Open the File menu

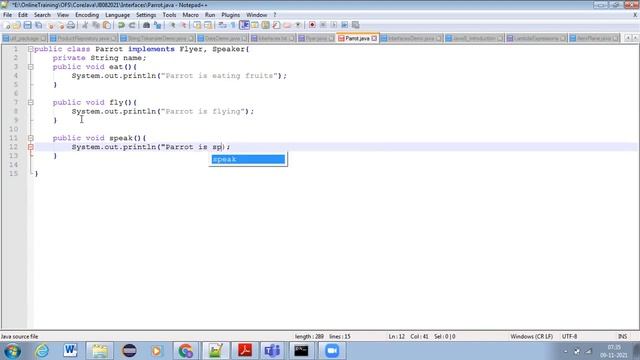[x=7, y=15]
